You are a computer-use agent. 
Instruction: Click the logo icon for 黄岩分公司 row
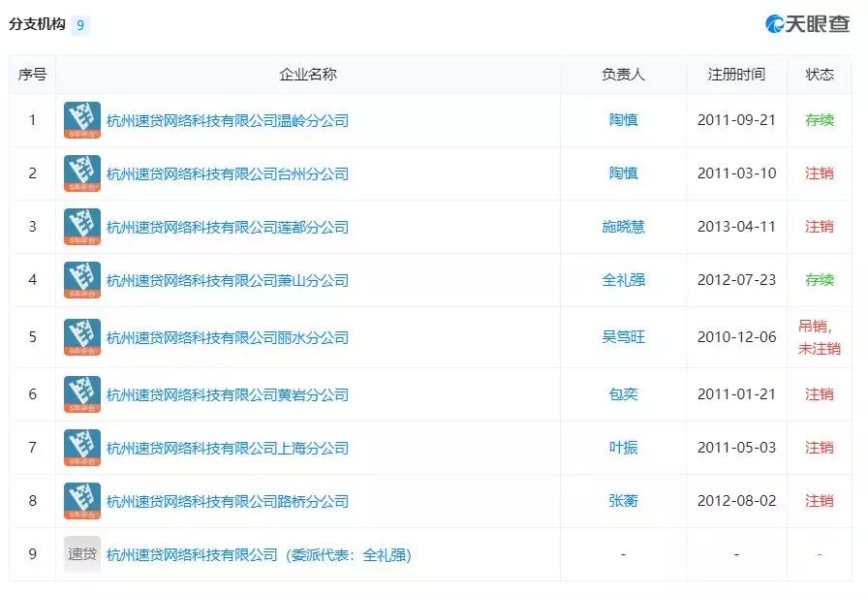82,394
